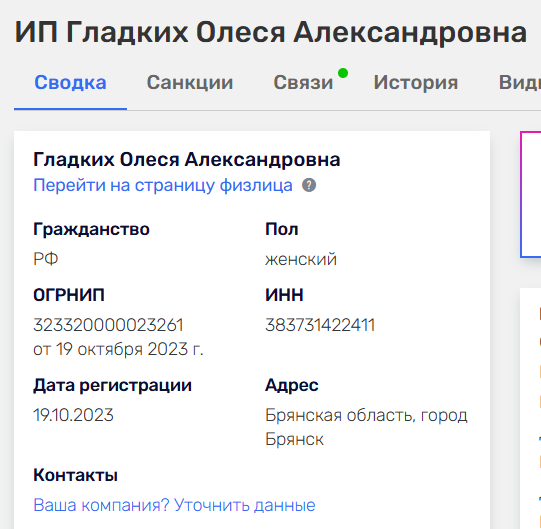The height and width of the screenshot is (529, 541).
Task: Click the card heading 'Гладких Олеся Александровна'
Action: [187, 160]
